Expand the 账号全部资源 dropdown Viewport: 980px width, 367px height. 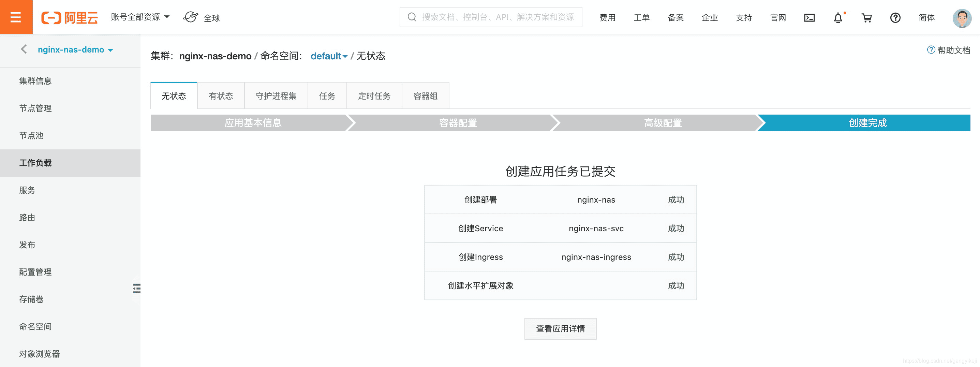pos(140,17)
